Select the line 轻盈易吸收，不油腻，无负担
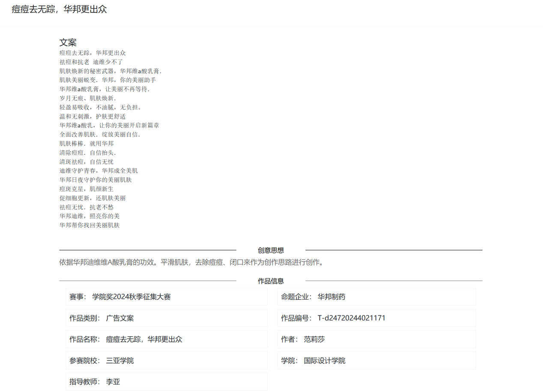This screenshot has width=543, height=392. pos(100,107)
